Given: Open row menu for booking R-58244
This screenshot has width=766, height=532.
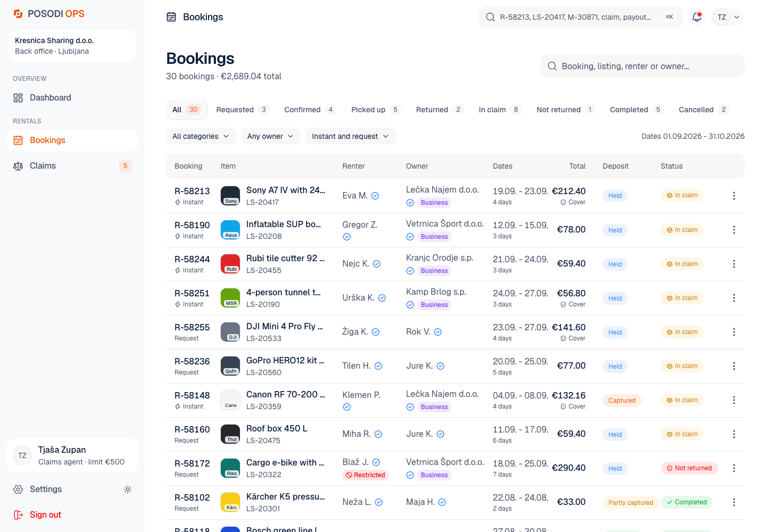Looking at the screenshot, I should (734, 264).
